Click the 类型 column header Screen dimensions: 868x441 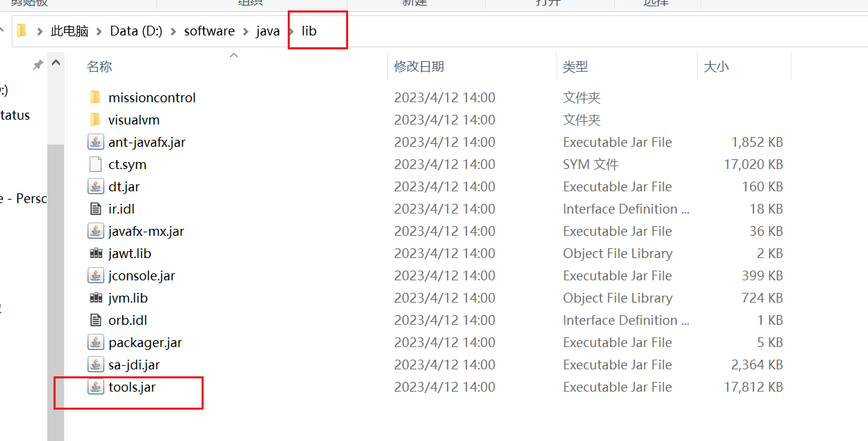(x=575, y=67)
